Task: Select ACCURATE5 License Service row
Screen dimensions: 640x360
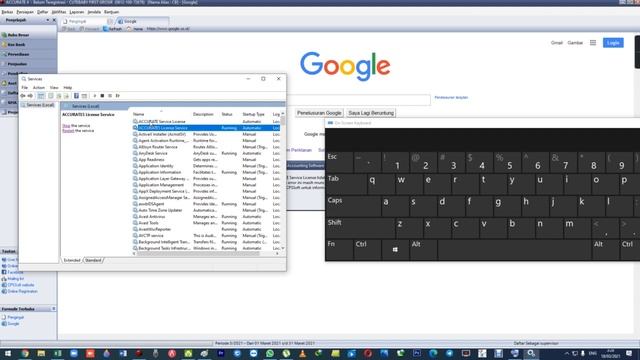Action: [206, 128]
